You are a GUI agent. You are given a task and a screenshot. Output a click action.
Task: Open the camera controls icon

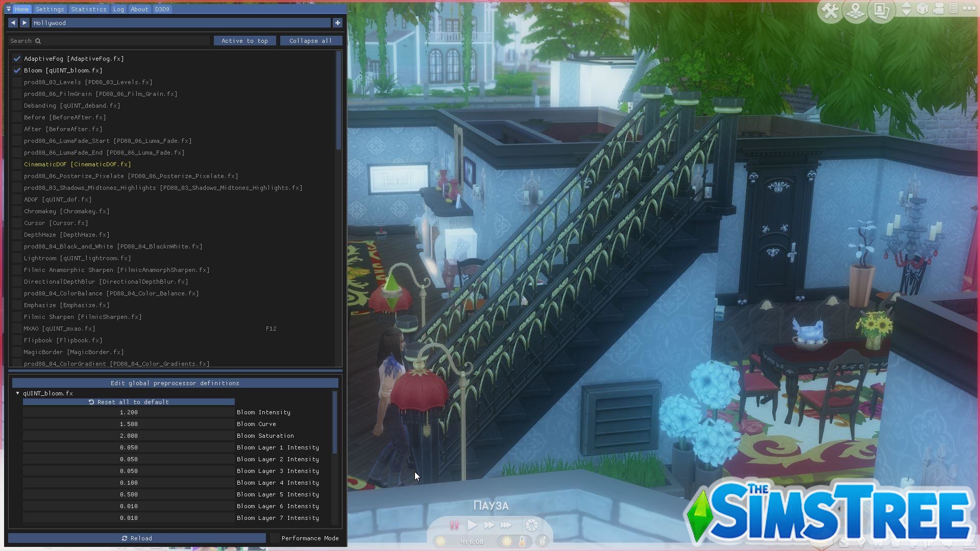point(939,9)
